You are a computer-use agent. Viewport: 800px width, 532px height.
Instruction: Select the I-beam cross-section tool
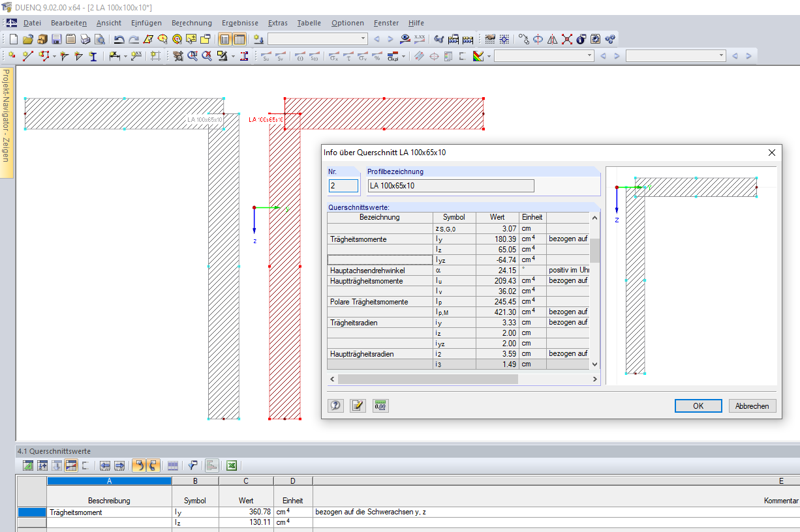93,56
